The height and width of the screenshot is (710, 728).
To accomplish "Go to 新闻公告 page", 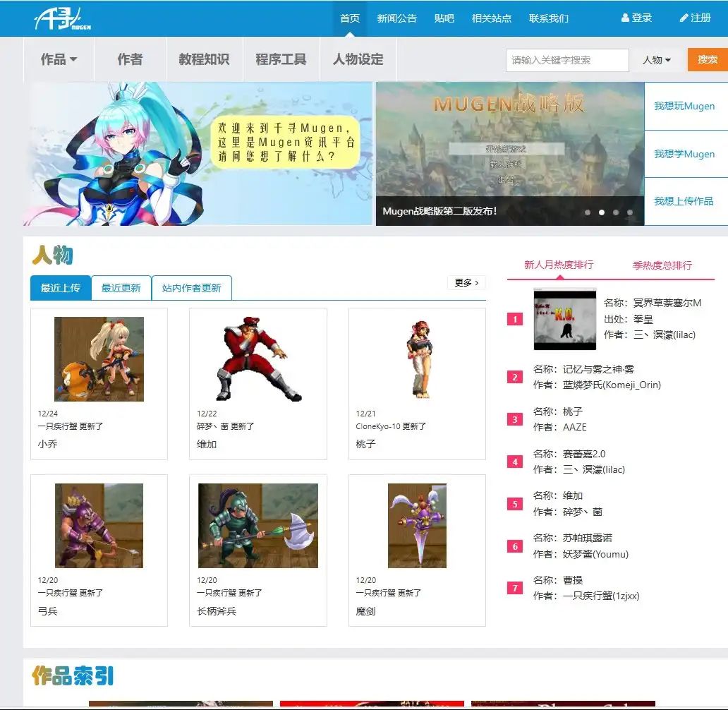I will click(397, 18).
